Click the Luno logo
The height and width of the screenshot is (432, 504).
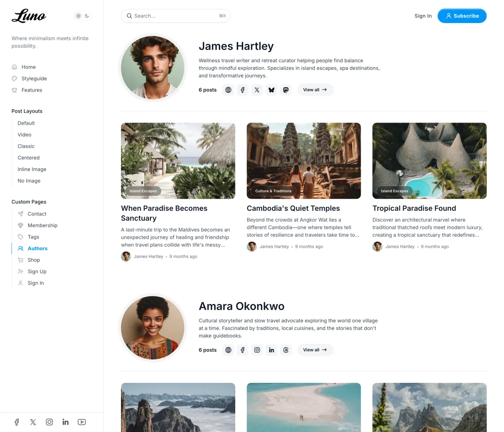pos(29,16)
